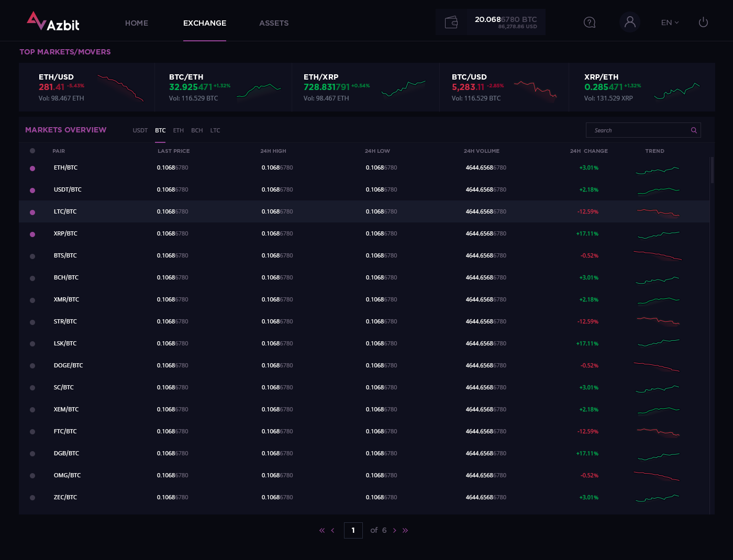Sort by PAIR column header
Viewport: 733px width, 560px height.
tap(59, 151)
